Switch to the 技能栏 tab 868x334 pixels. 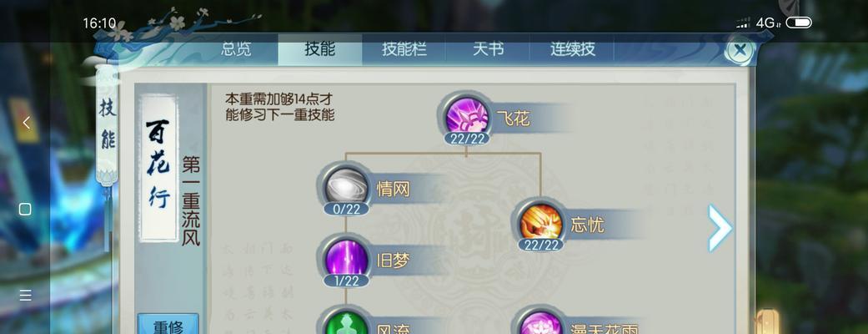(404, 48)
